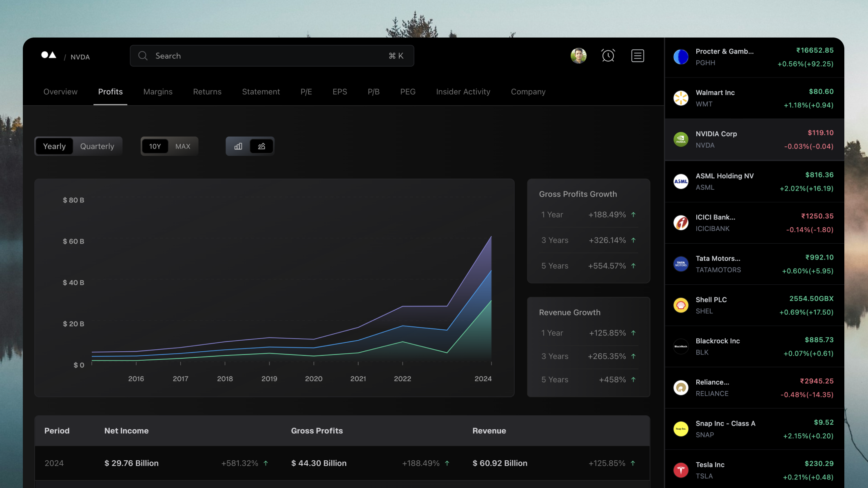This screenshot has height=488, width=868.
Task: Click the 2024 label on chart axis
Action: coord(483,379)
